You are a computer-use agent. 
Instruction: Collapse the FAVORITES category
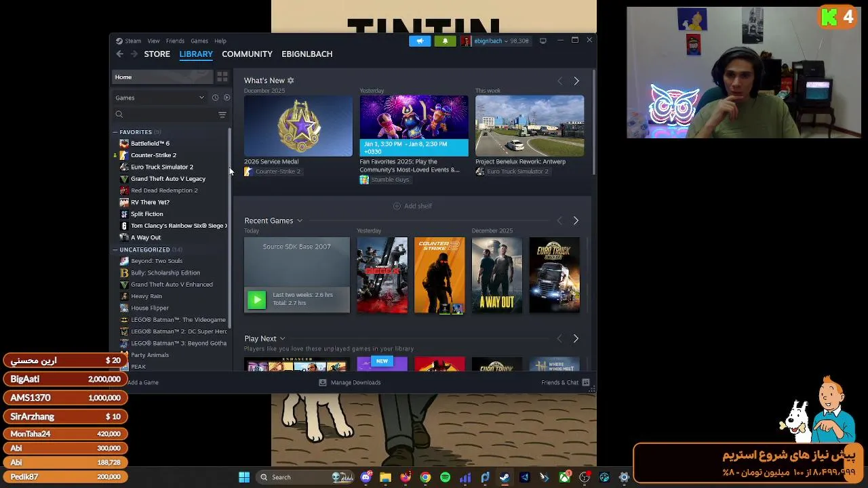pyautogui.click(x=115, y=132)
